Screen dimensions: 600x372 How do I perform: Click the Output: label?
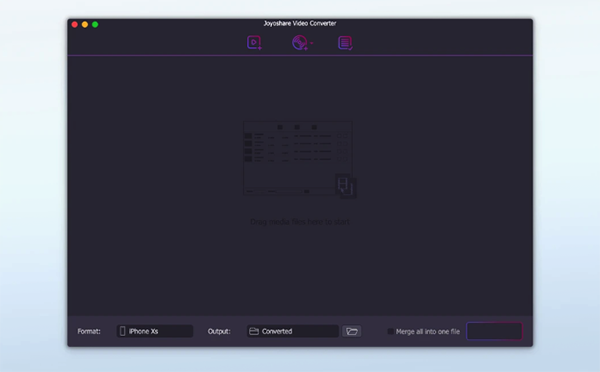pos(219,331)
